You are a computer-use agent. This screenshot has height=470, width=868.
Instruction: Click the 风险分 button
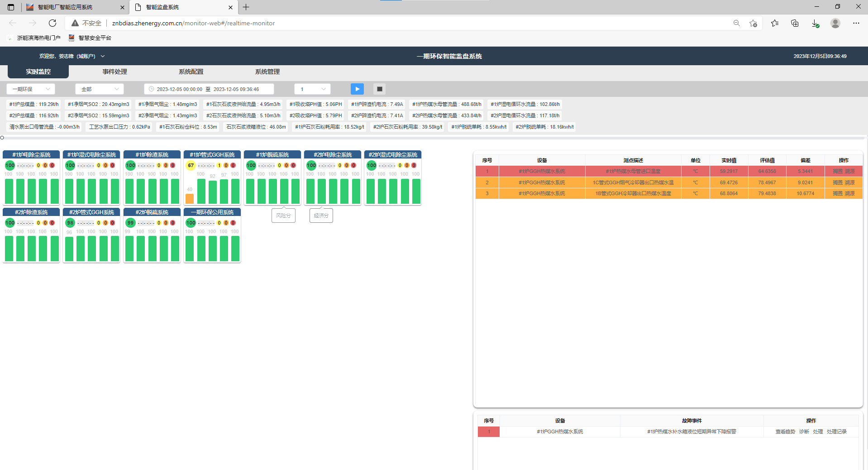pyautogui.click(x=283, y=216)
